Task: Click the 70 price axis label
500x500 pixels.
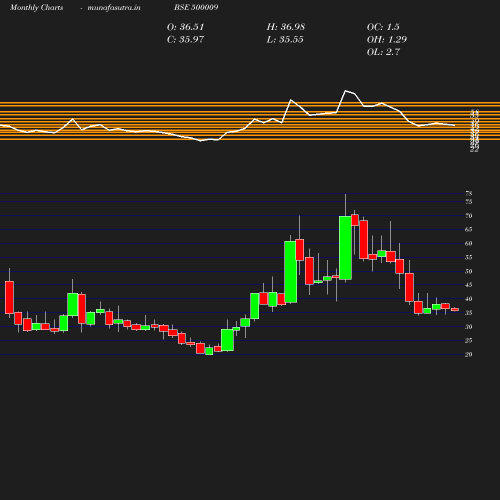Action: 469,216
